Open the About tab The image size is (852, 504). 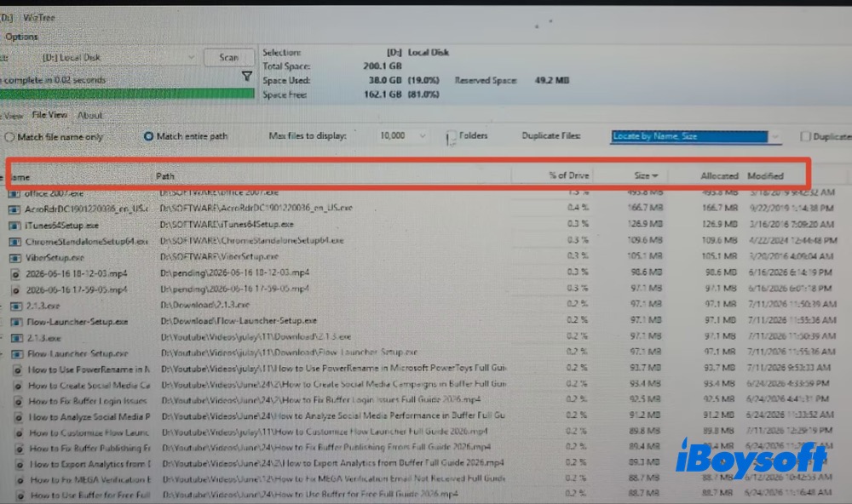click(x=89, y=115)
